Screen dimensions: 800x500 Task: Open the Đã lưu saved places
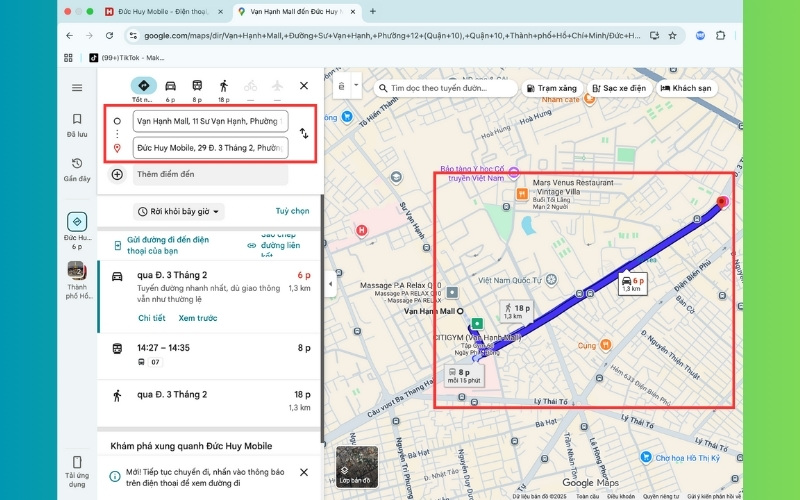(77, 125)
